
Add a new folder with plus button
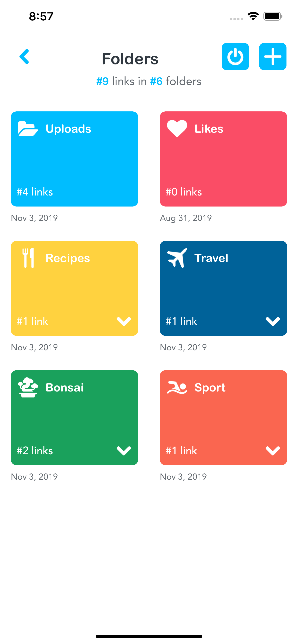pyautogui.click(x=273, y=57)
